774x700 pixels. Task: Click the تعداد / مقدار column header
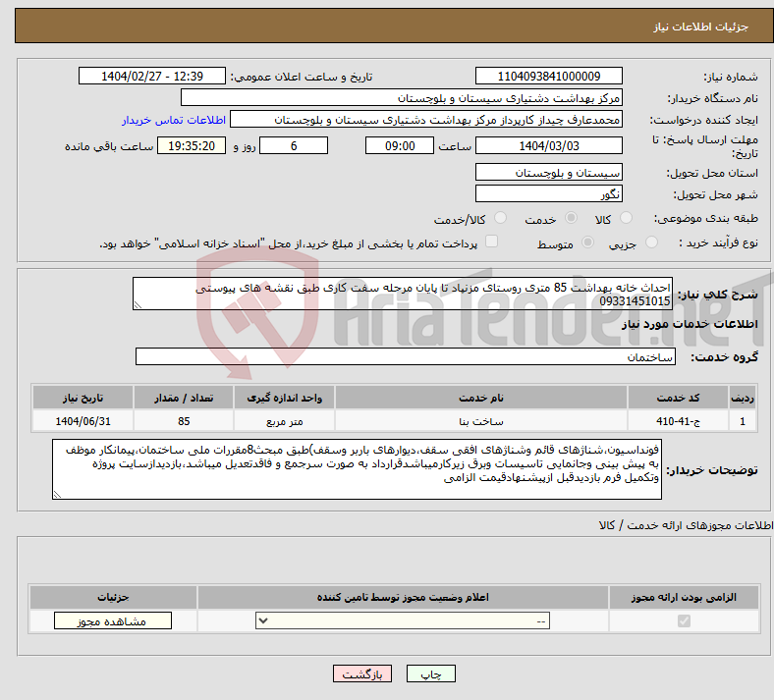(184, 398)
